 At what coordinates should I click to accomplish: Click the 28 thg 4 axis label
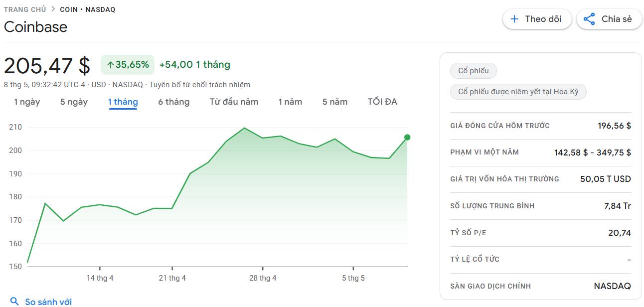tap(263, 278)
